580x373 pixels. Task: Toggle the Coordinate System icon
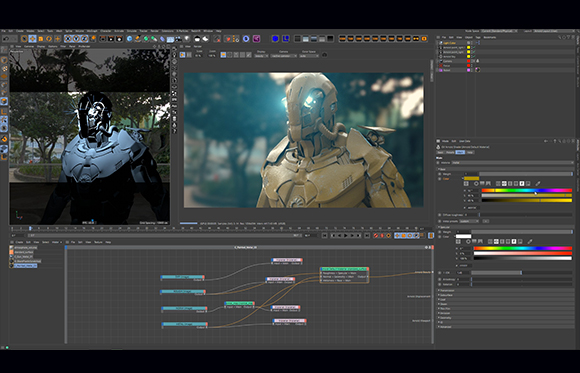93,38
